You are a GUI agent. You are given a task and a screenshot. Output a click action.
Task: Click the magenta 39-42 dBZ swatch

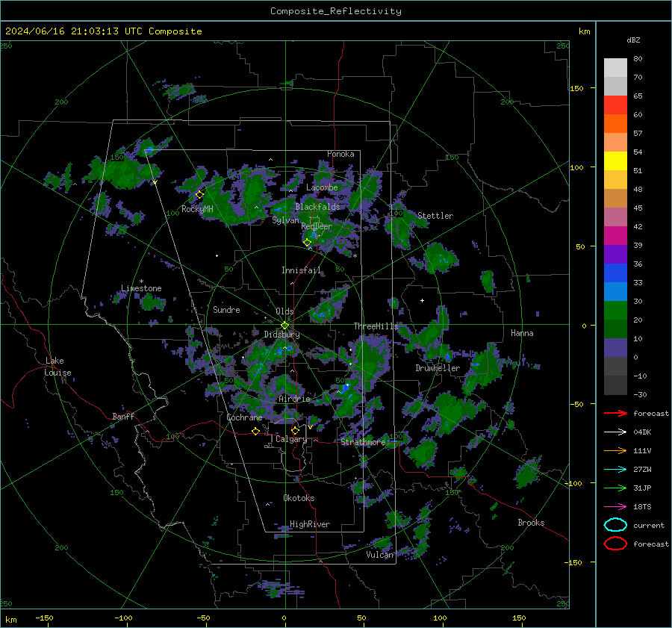point(615,235)
